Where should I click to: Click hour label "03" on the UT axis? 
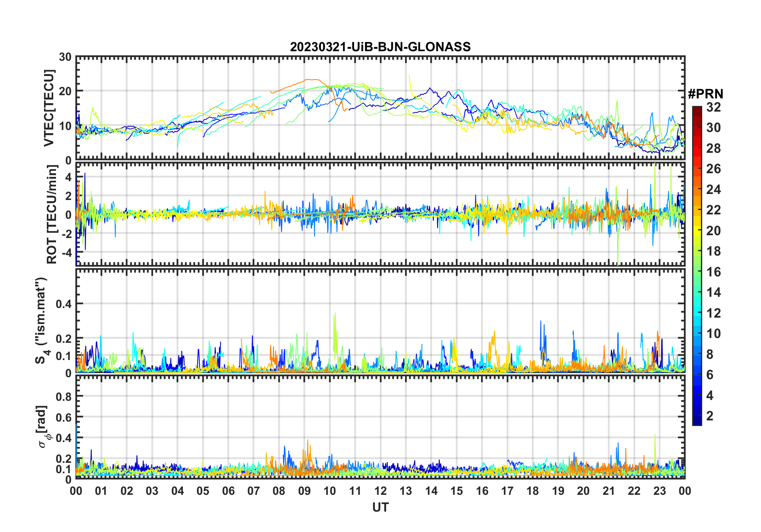152,491
